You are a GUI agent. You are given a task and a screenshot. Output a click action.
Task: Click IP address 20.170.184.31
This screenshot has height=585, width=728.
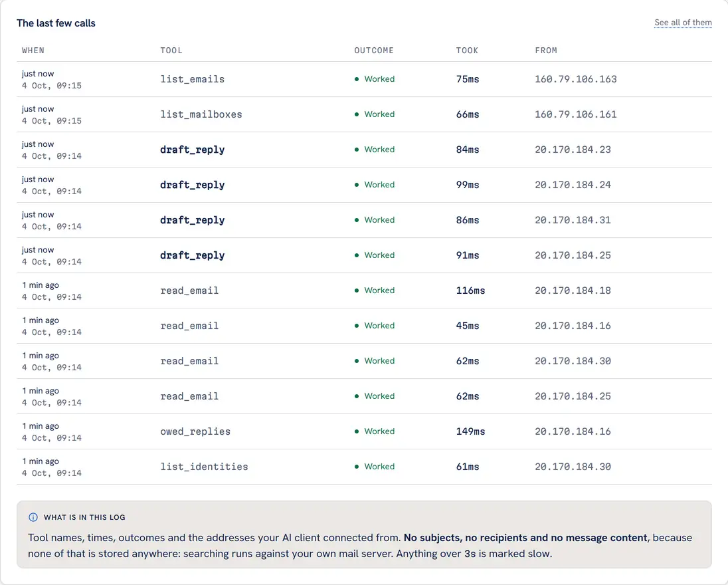click(x=573, y=220)
